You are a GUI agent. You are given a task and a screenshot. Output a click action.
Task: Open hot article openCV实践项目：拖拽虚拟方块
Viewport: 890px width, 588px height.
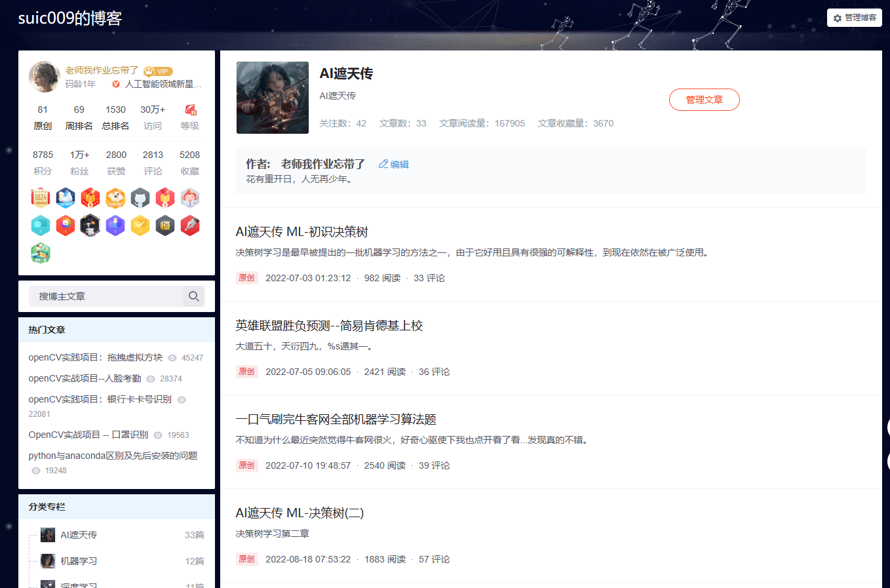click(x=96, y=357)
